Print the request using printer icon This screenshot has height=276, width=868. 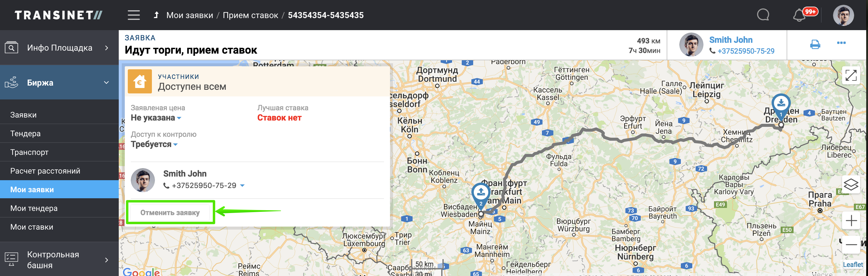815,44
